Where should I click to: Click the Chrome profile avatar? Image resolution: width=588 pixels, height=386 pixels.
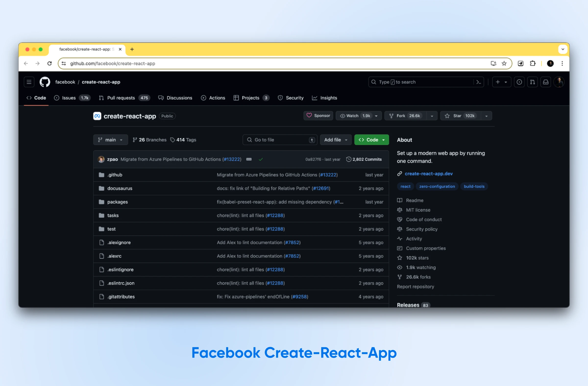550,63
